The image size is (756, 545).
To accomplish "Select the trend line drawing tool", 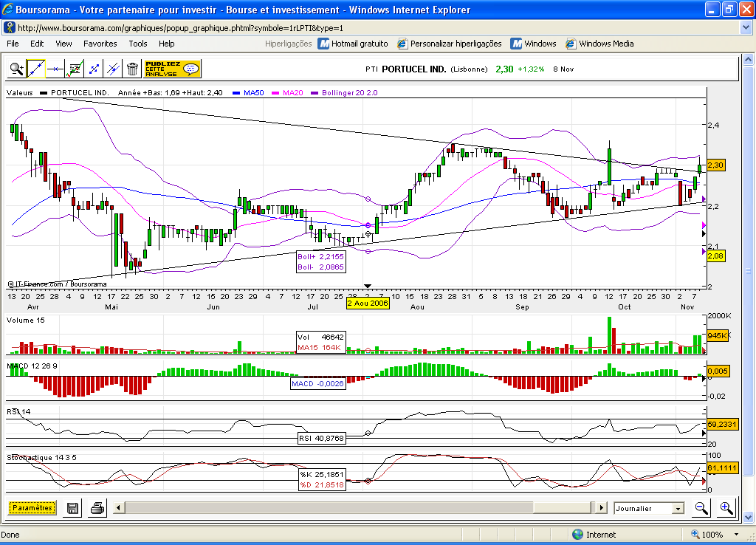I will tap(36, 69).
